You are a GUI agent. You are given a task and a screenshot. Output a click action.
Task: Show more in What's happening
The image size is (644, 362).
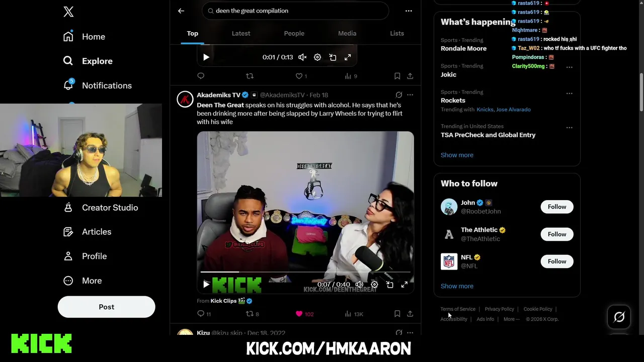coord(457,155)
